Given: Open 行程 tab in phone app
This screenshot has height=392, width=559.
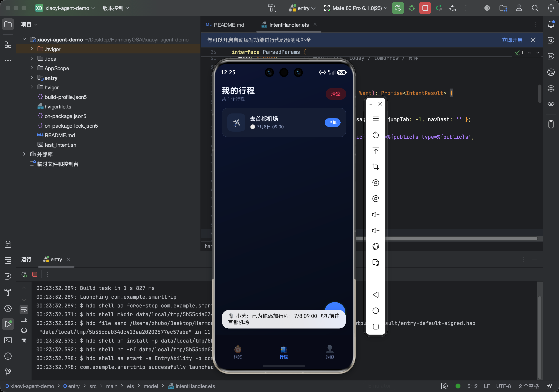Looking at the screenshot, I should tap(284, 352).
